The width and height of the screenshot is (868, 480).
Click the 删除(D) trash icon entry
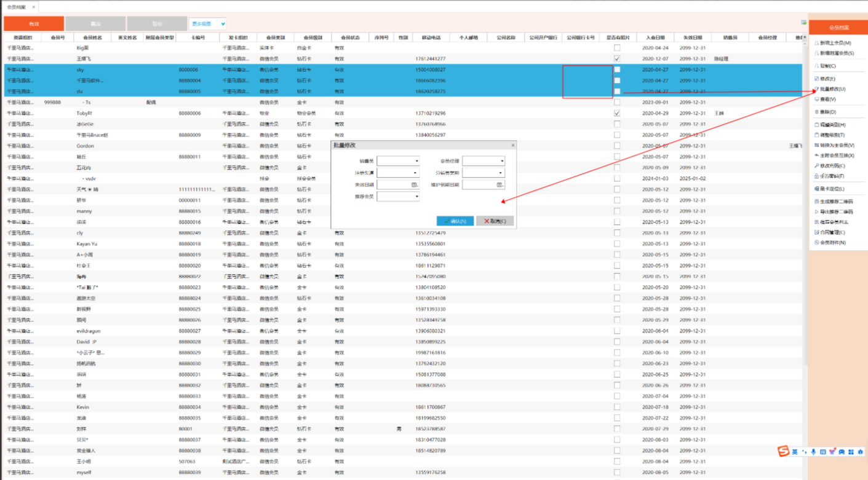pyautogui.click(x=827, y=112)
